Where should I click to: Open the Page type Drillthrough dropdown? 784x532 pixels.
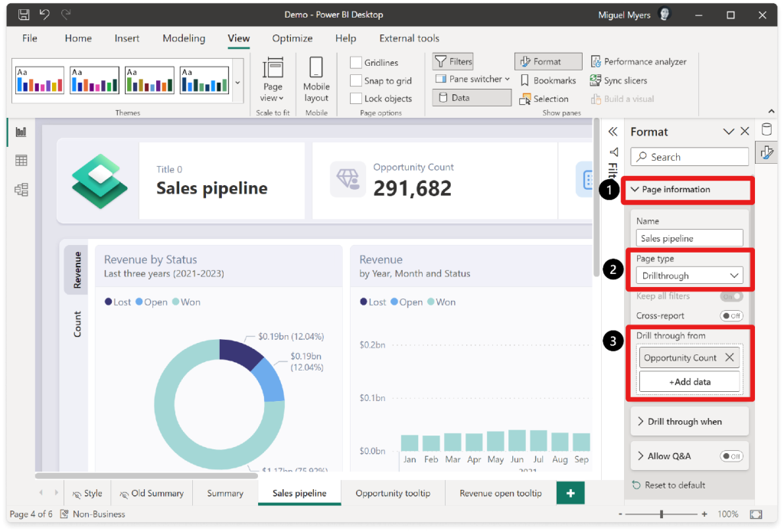coord(690,276)
